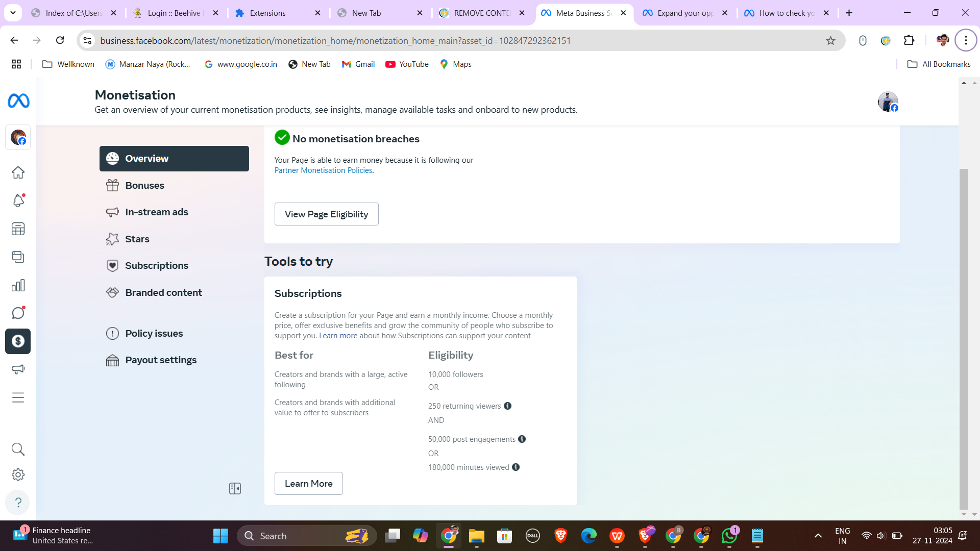Select Bonuses in the monetisation menu
Viewport: 980px width, 551px height.
coord(144,185)
